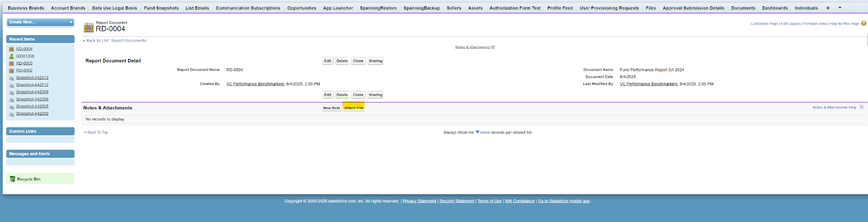Open RD-0002 from Recent Items
This screenshot has width=868, height=222.
tap(24, 70)
